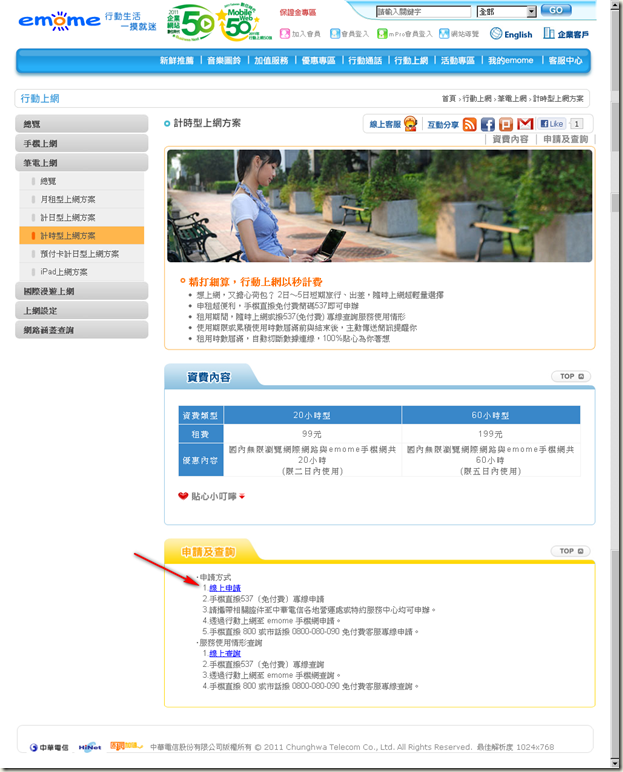Click the 中華電信 footer logo
The height and width of the screenshot is (772, 623).
click(49, 747)
